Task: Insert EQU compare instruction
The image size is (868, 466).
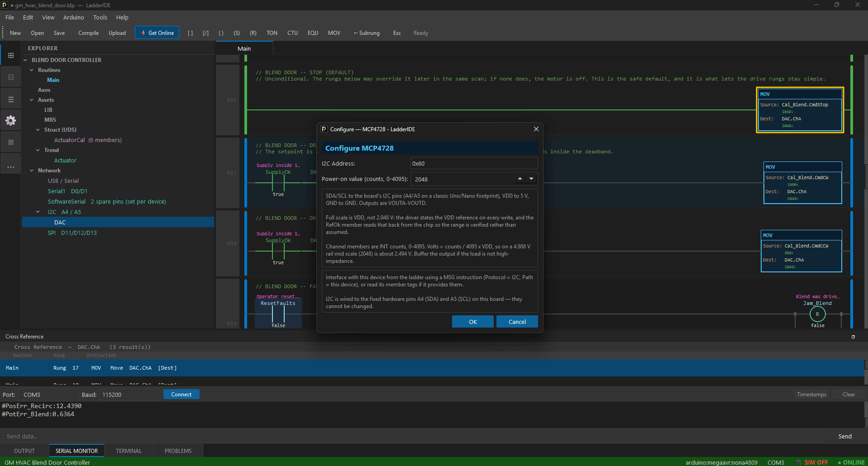Action: pos(313,33)
